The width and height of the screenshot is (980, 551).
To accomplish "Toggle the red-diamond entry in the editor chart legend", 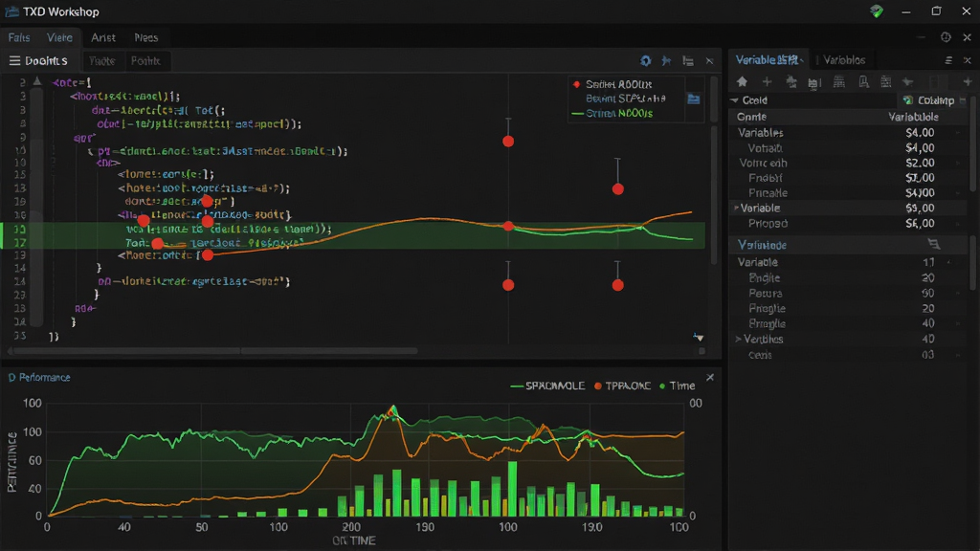I will 612,84.
